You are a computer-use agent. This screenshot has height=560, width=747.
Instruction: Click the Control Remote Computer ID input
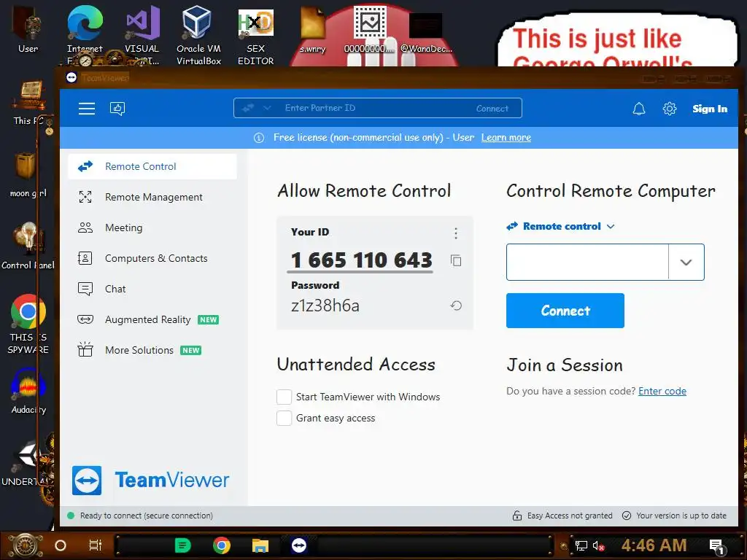pyautogui.click(x=587, y=262)
